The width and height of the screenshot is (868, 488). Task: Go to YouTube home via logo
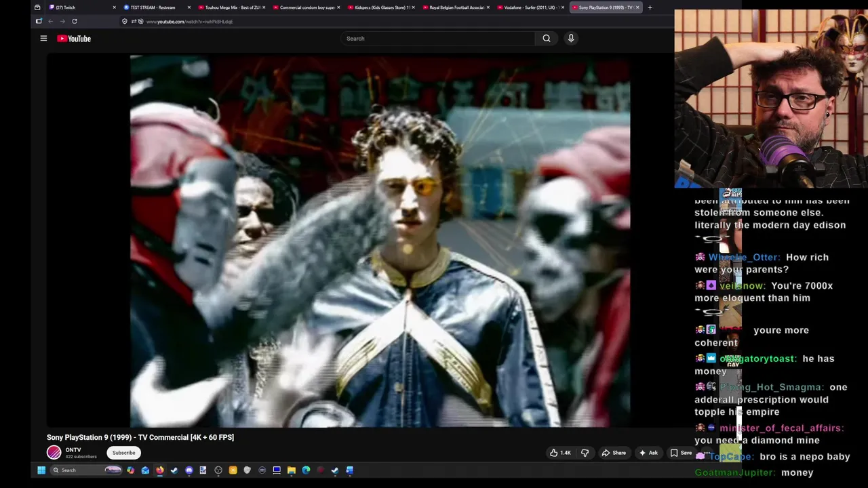(74, 39)
